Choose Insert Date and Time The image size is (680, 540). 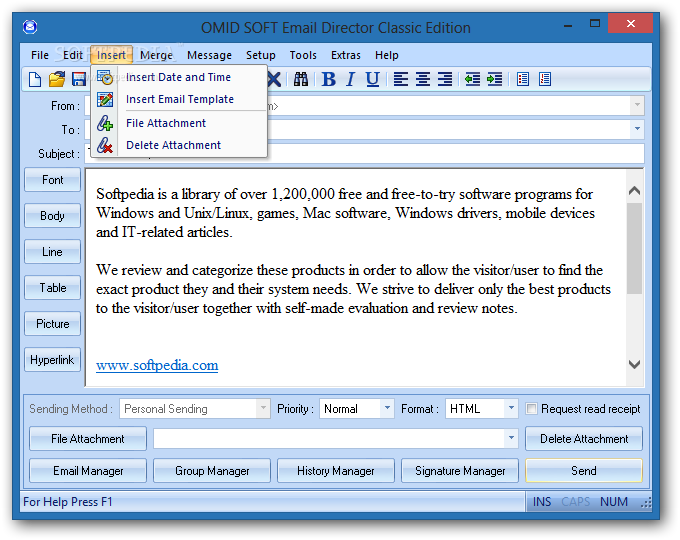click(x=179, y=78)
